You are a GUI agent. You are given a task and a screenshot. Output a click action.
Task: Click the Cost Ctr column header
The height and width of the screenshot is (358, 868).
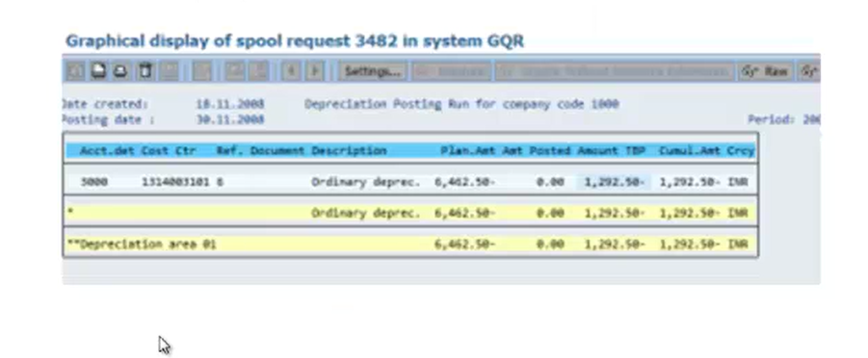tap(169, 150)
